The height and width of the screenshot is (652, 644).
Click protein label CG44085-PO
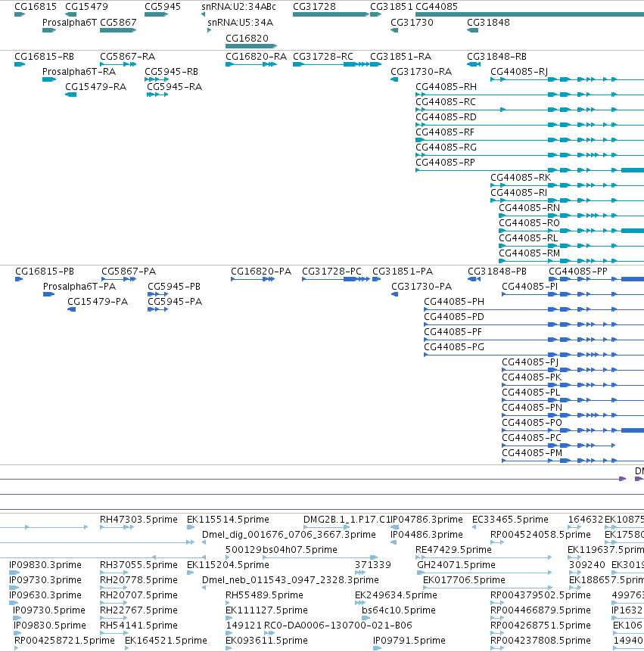[532, 423]
